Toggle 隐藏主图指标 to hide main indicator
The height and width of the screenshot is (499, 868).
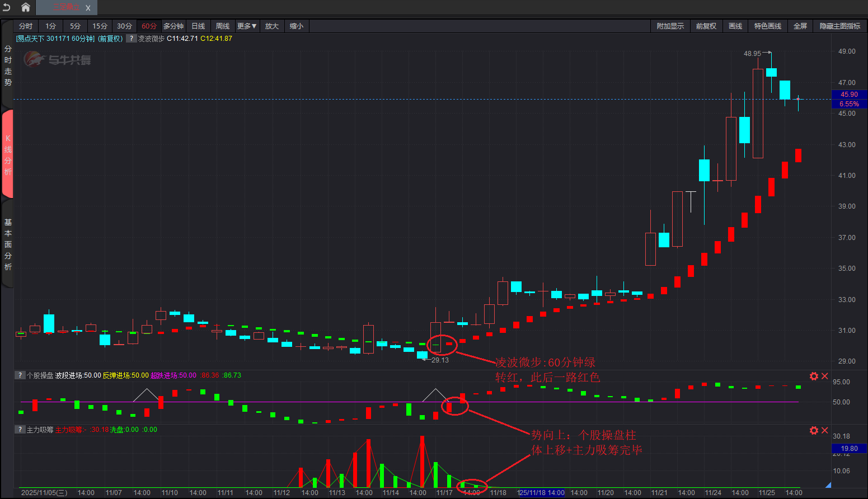(839, 26)
